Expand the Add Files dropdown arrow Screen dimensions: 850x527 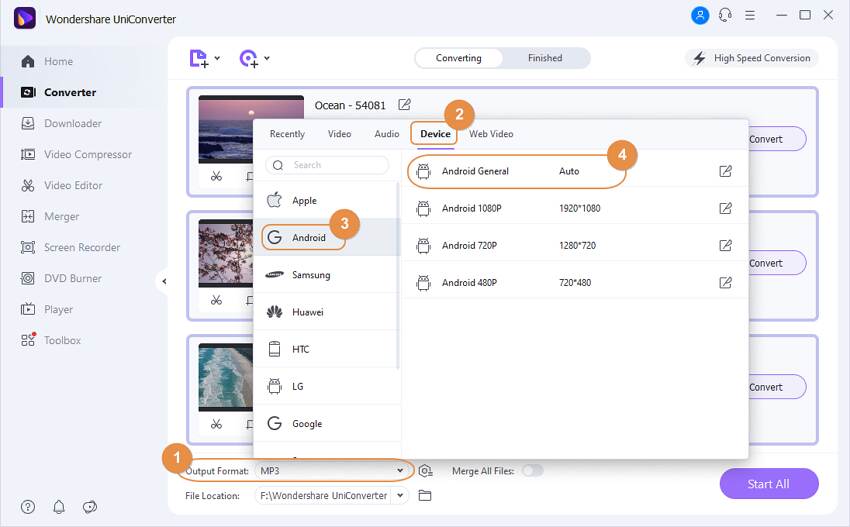(x=217, y=58)
